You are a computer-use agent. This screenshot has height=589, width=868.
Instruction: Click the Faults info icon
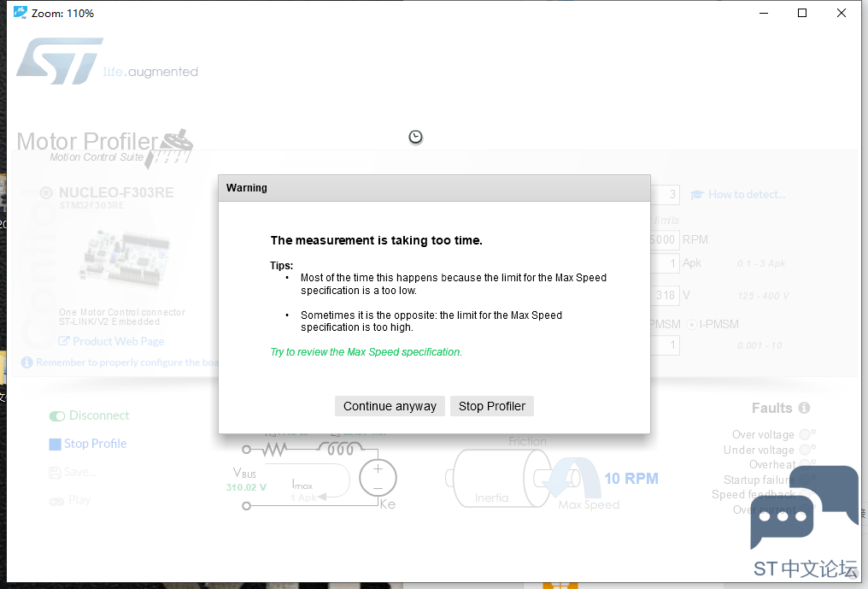pos(804,408)
